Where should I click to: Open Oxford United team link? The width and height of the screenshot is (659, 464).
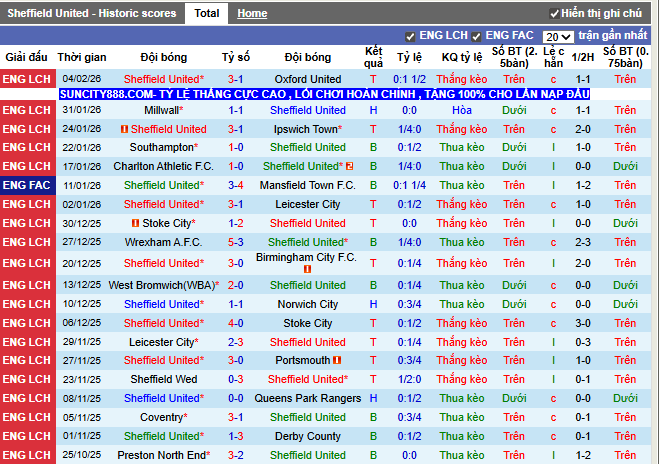point(308,79)
